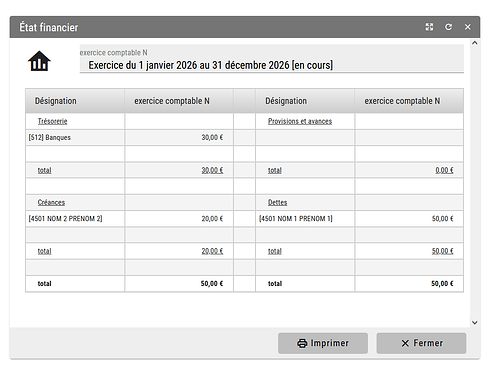Select [4501 NOM 2 PRENOM 2] entry
This screenshot has height=375, width=500.
pos(65,219)
